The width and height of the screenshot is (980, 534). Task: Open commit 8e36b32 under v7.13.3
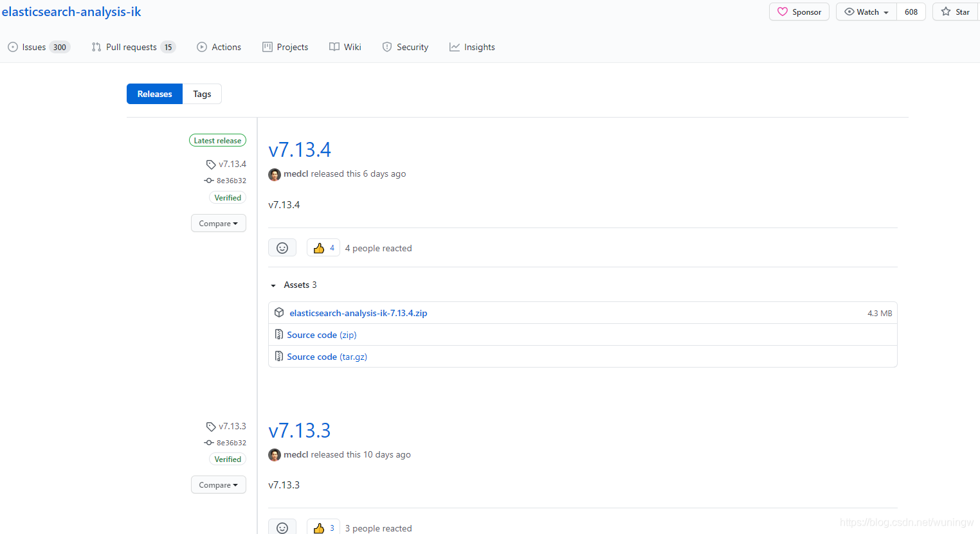click(x=226, y=443)
